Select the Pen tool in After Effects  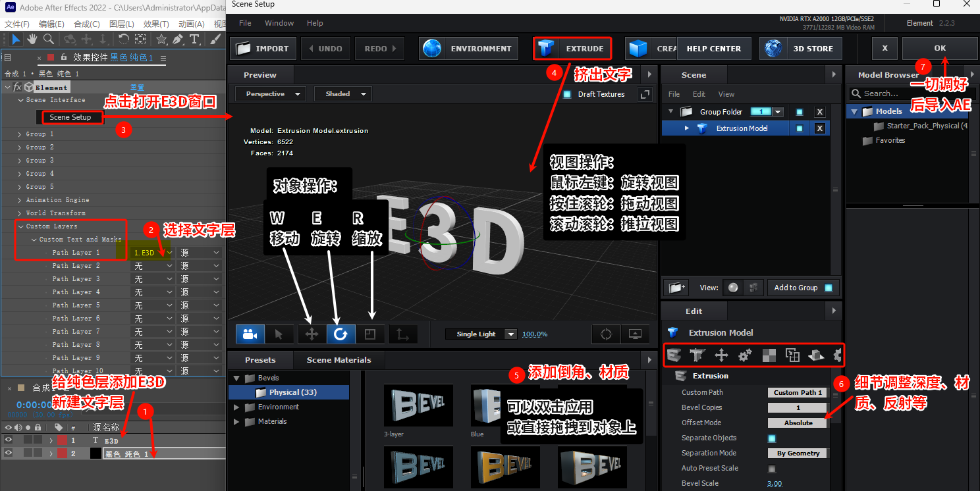click(x=178, y=39)
